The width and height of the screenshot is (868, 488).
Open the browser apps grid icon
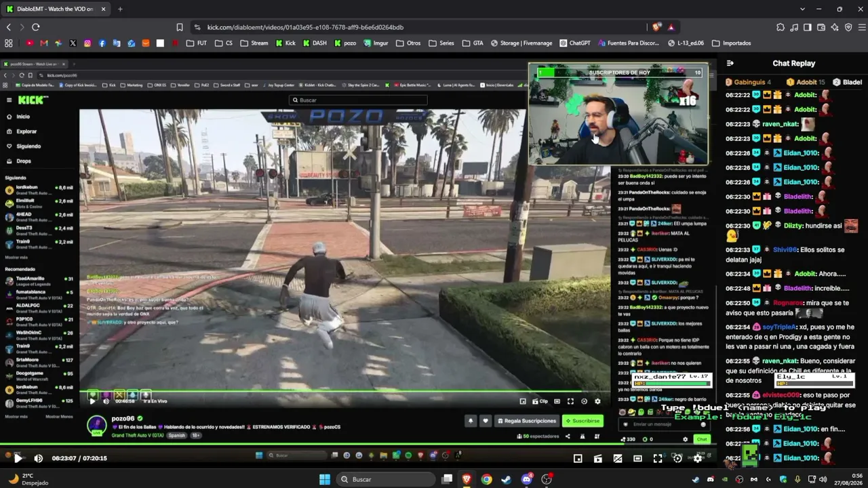pyautogui.click(x=8, y=43)
